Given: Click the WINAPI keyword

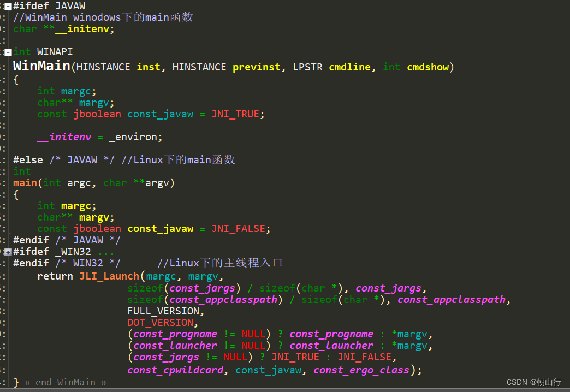Looking at the screenshot, I should pos(55,52).
